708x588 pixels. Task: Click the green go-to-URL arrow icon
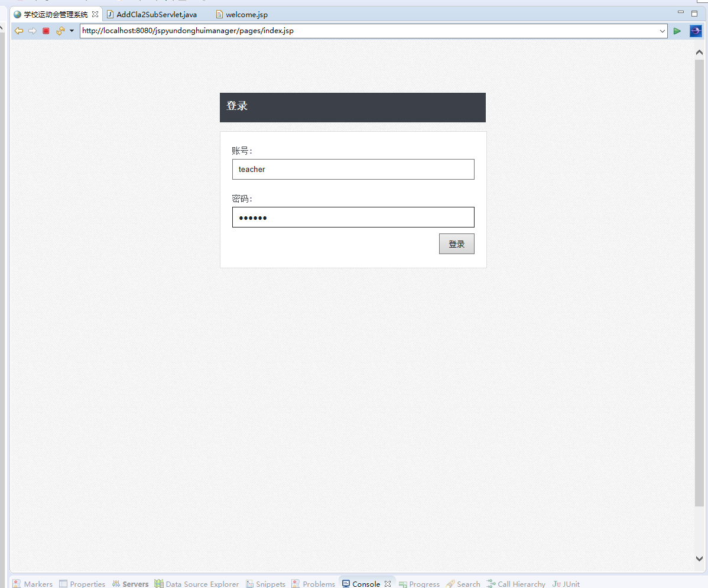[677, 31]
